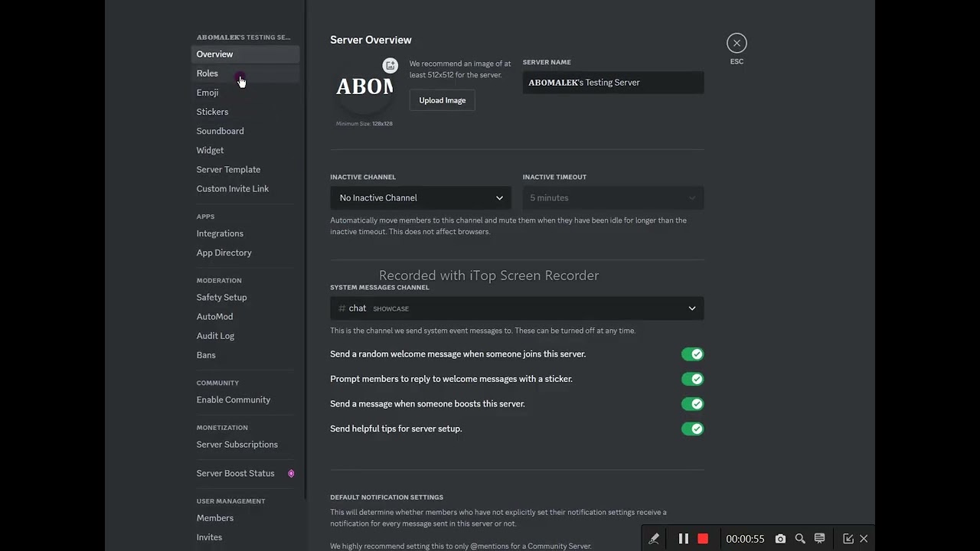Disable random welcome message toggle

point(692,354)
